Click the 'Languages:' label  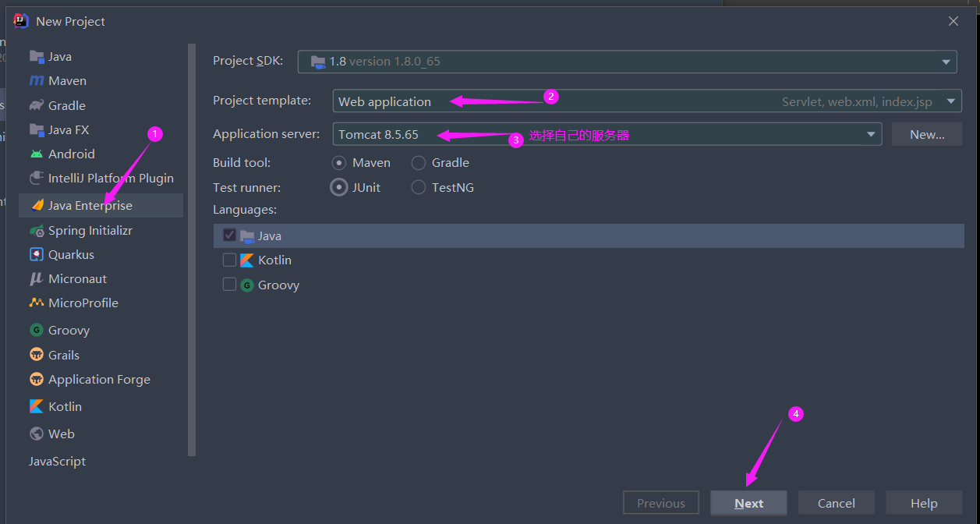(x=245, y=210)
